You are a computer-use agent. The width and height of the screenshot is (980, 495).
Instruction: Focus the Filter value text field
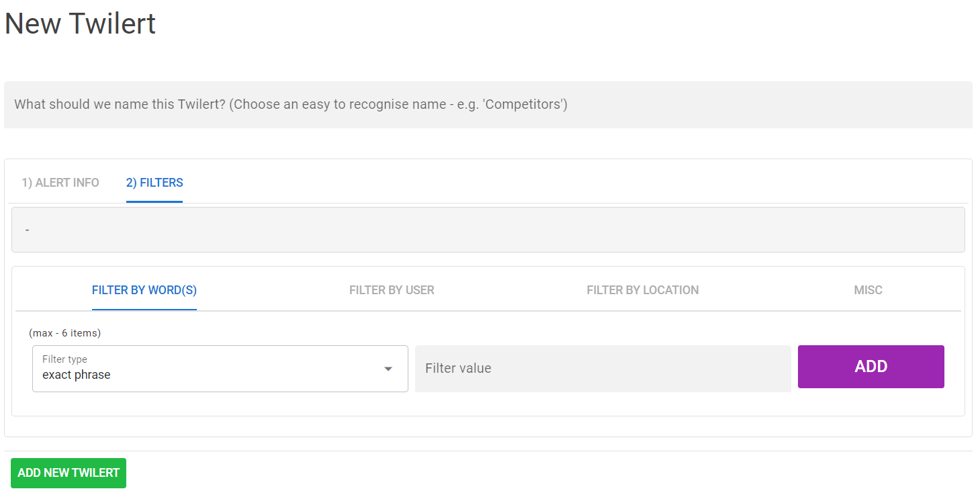point(603,369)
